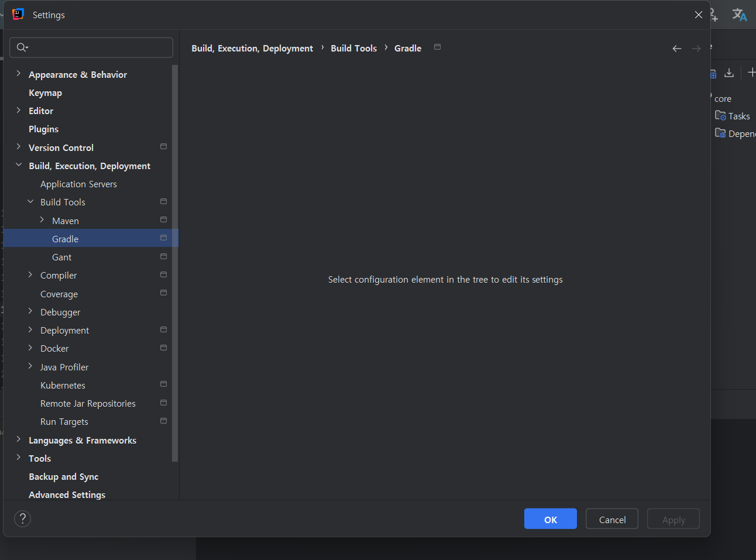The image size is (756, 560).
Task: Expand the Compiler node
Action: tap(30, 274)
